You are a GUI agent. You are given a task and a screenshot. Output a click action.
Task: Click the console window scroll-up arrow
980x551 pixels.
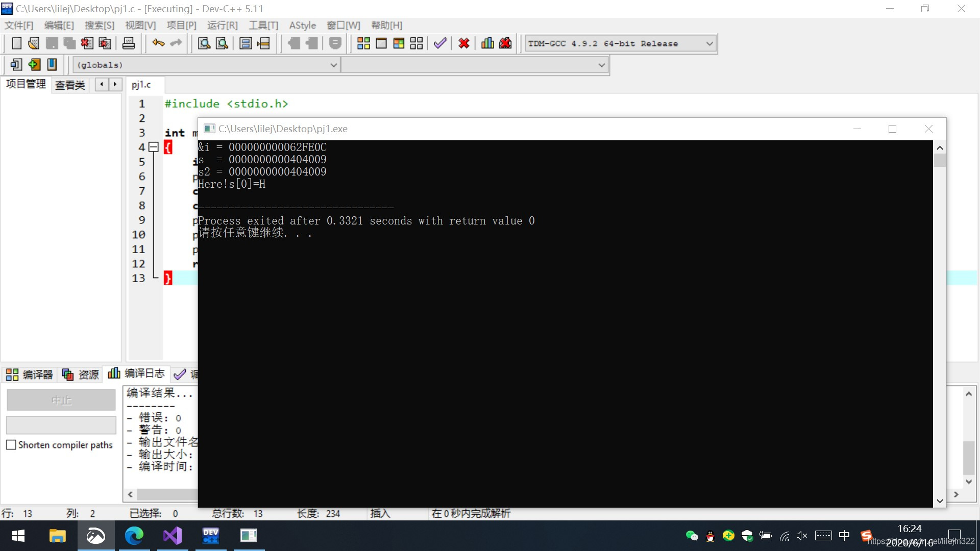(x=940, y=147)
